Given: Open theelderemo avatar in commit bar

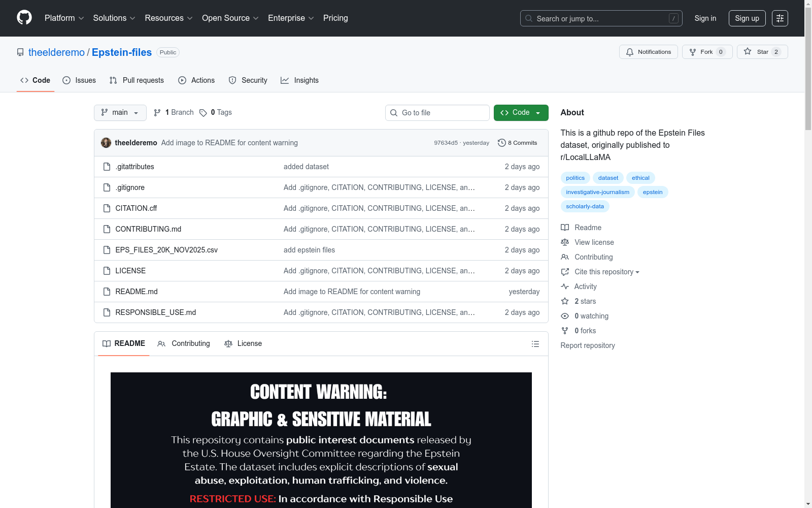Looking at the screenshot, I should point(106,143).
